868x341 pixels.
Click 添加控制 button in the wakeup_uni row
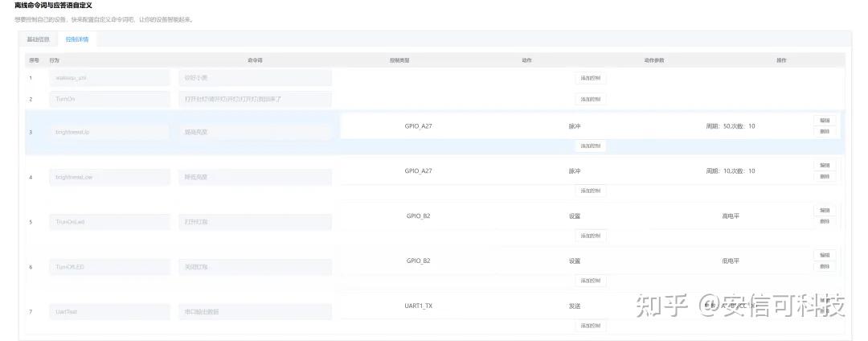tap(590, 78)
